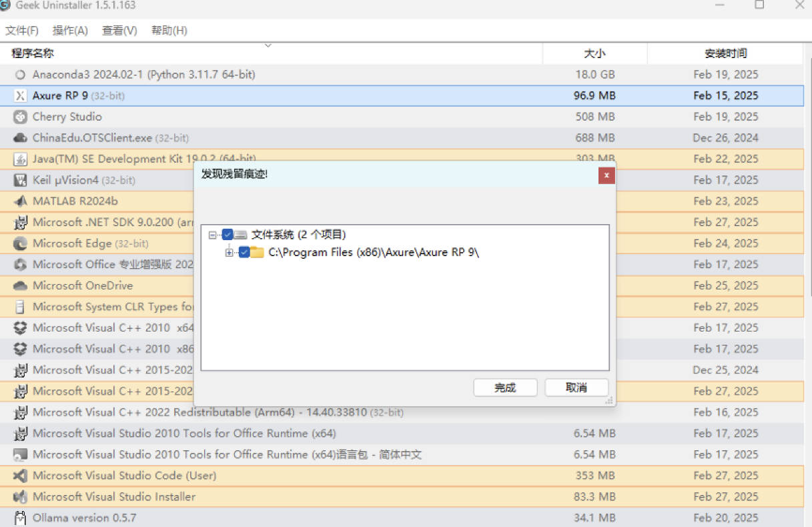Screen dimensions: 812x527
Task: Select Anaconda3 2024.02-1 row text
Action: [143, 75]
